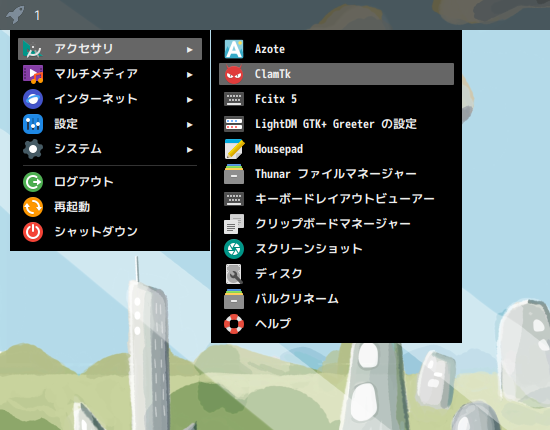
Task: Select workspace 1 in the top panel
Action: coord(37,15)
